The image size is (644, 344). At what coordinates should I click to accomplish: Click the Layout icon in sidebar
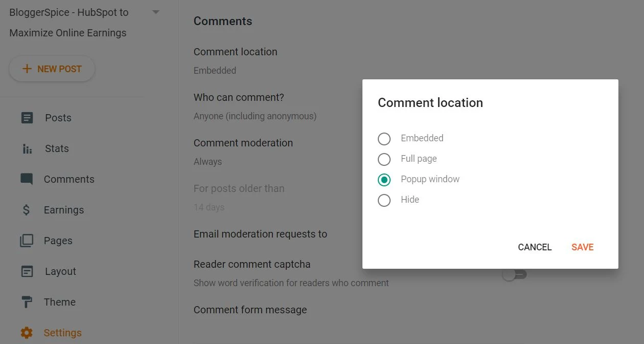point(27,271)
